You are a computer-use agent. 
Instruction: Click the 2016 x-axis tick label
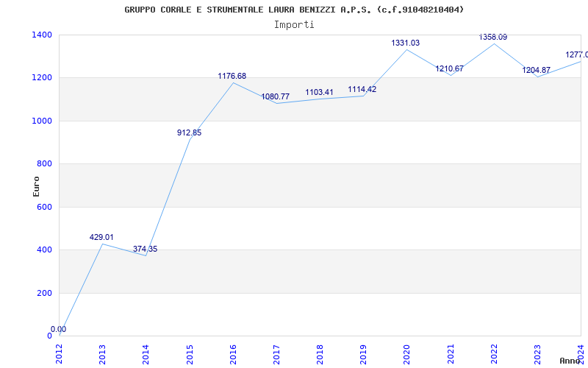coord(233,355)
